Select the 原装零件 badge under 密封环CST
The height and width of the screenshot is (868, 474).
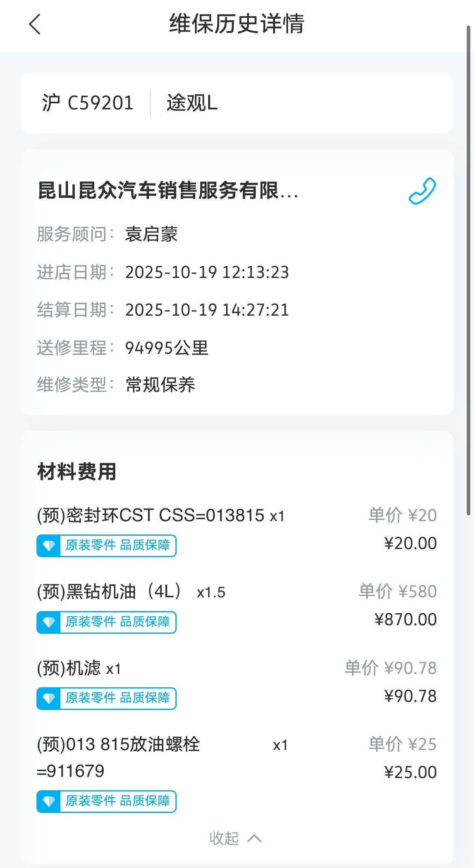[117, 545]
